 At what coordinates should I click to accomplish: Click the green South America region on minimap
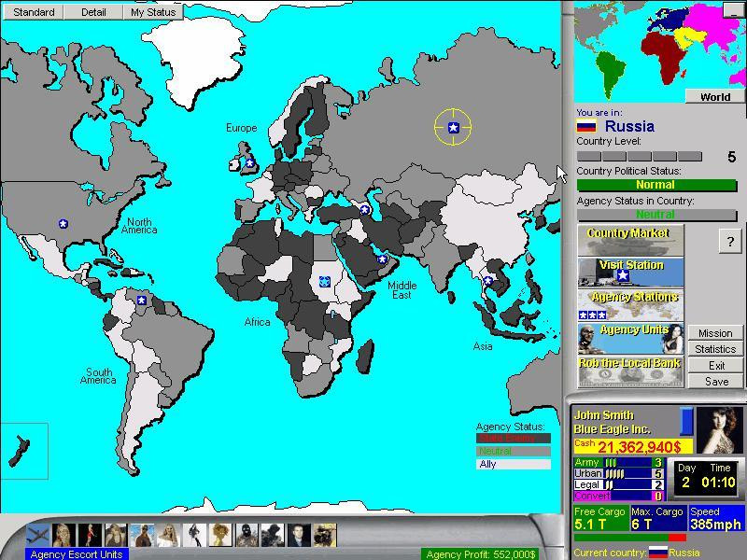tap(610, 72)
